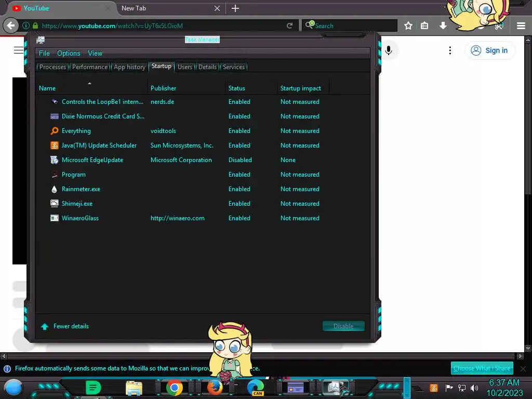Sort startup list by Name column

pos(92,88)
